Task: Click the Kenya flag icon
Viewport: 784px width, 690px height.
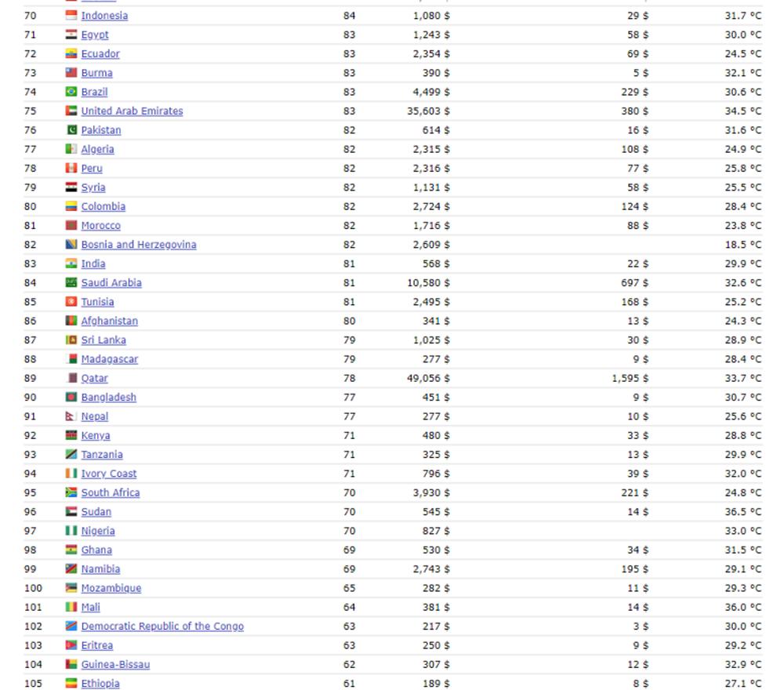Action: click(71, 435)
